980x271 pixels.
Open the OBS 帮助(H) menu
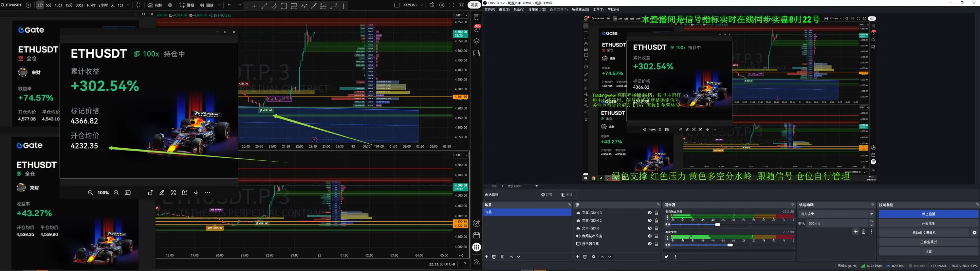[x=613, y=9]
